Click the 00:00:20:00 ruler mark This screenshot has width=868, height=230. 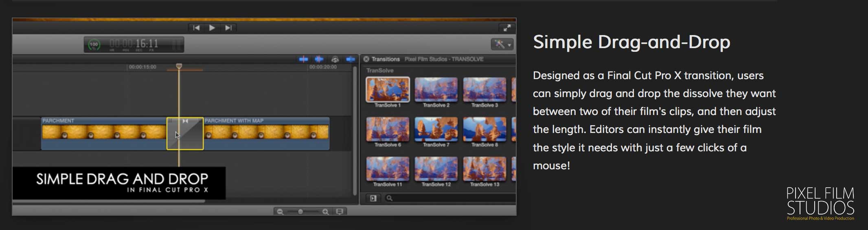pos(323,67)
